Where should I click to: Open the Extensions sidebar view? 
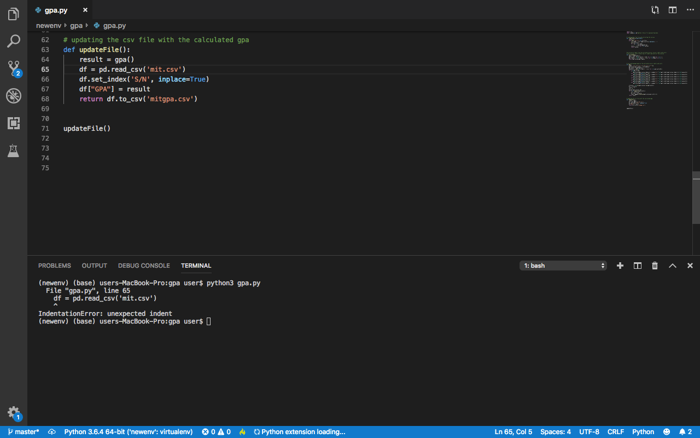point(13,123)
